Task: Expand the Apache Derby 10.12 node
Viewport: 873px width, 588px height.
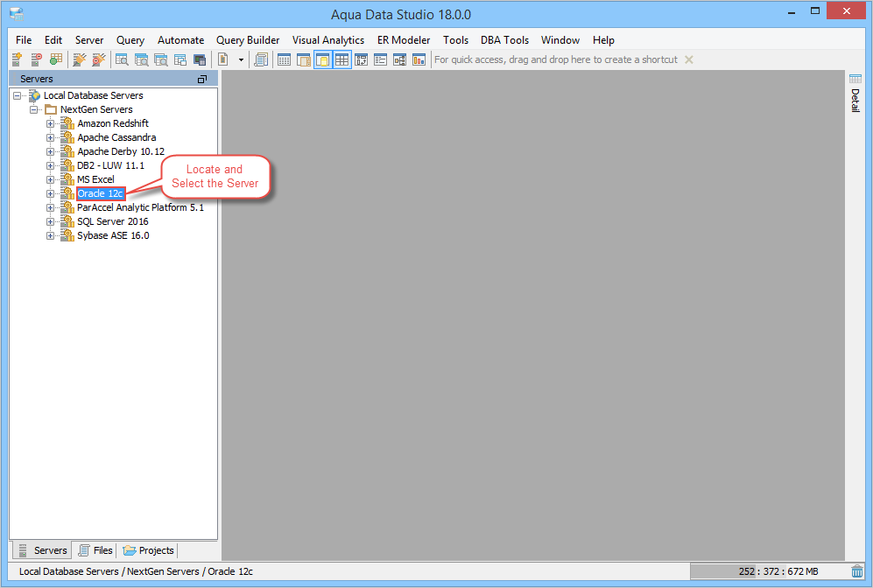Action: click(50, 152)
